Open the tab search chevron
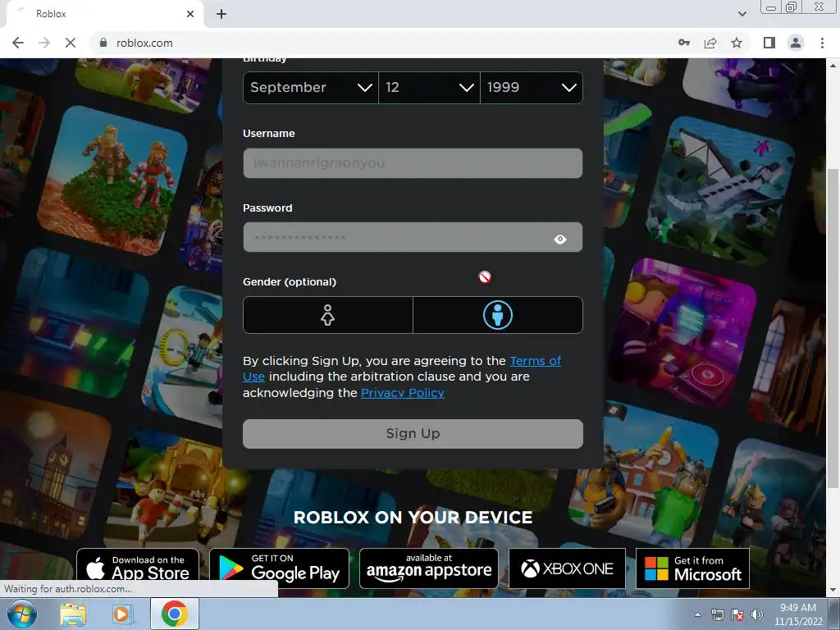This screenshot has width=840, height=630. [x=742, y=14]
